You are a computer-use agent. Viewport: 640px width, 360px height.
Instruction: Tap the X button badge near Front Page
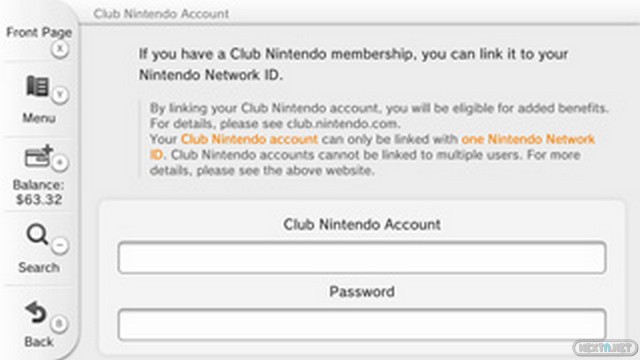pos(60,49)
